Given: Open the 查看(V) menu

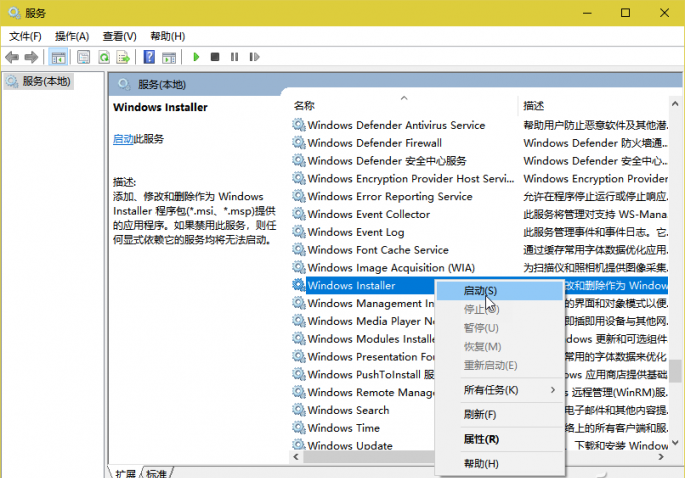Looking at the screenshot, I should point(120,36).
